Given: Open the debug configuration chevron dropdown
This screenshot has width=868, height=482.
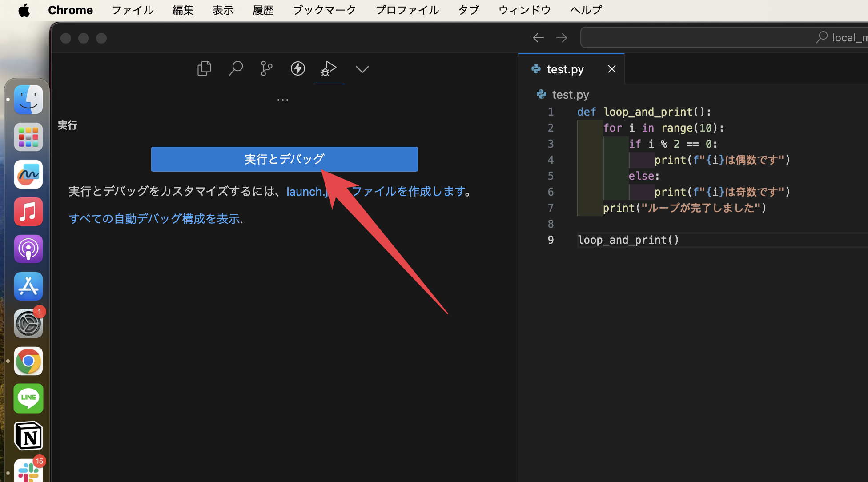Looking at the screenshot, I should click(362, 69).
